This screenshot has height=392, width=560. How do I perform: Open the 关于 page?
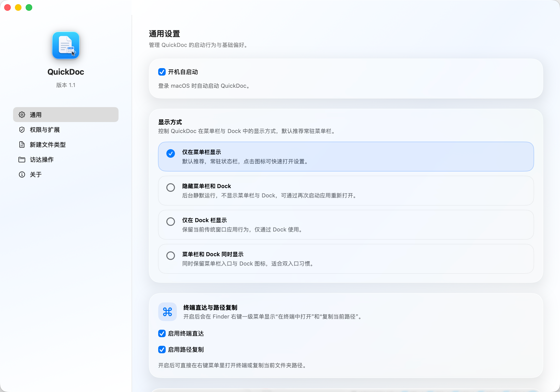(x=66, y=174)
